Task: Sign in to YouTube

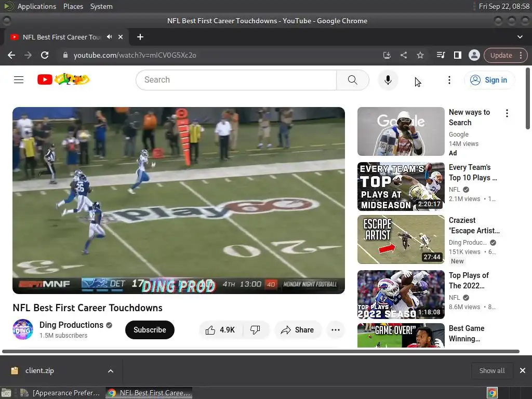Action: click(489, 80)
